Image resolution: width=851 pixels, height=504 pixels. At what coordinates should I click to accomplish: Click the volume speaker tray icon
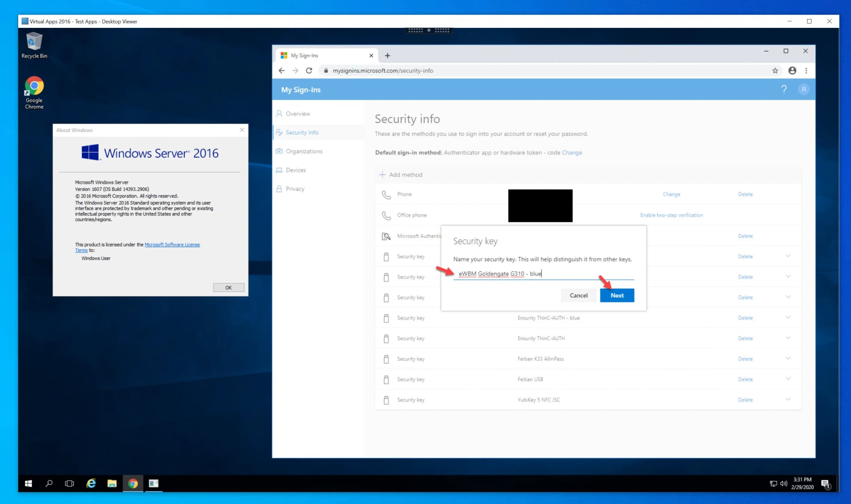coord(784,484)
